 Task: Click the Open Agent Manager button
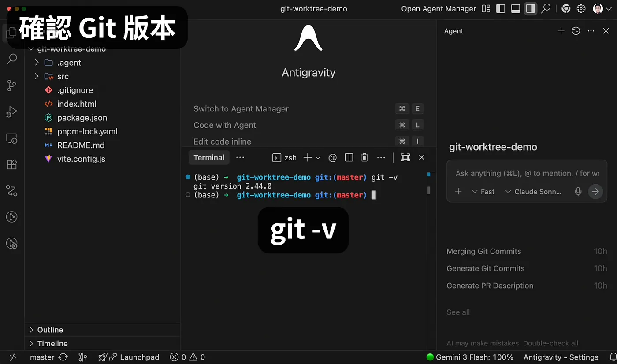[x=439, y=9]
